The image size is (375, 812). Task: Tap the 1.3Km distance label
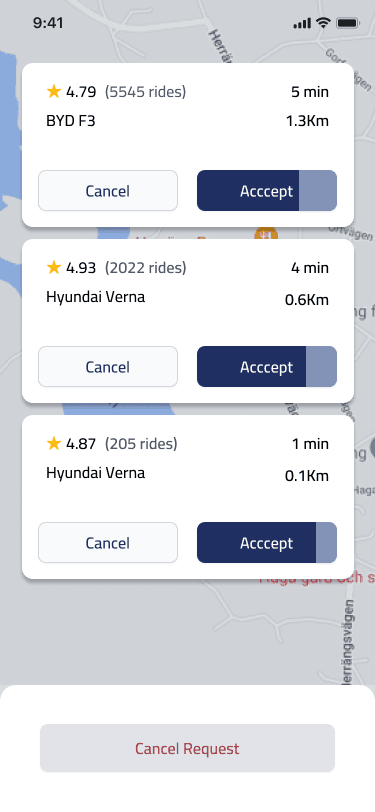point(307,121)
